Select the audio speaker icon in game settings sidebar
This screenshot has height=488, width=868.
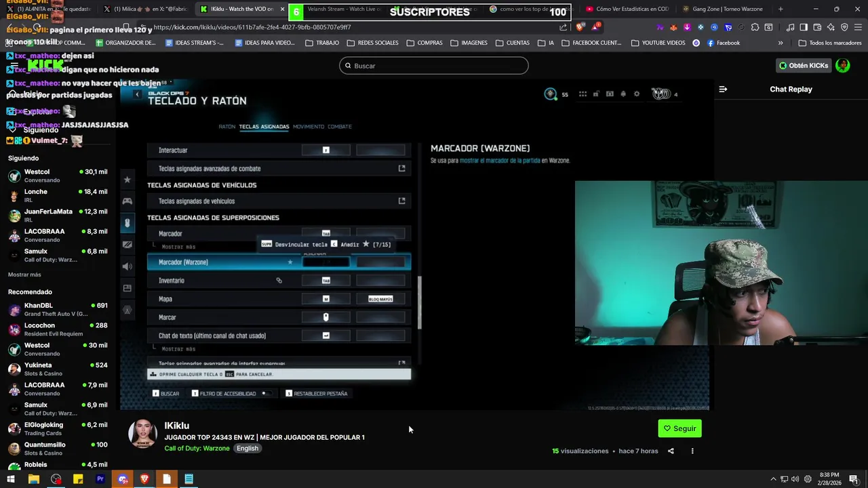[127, 266]
